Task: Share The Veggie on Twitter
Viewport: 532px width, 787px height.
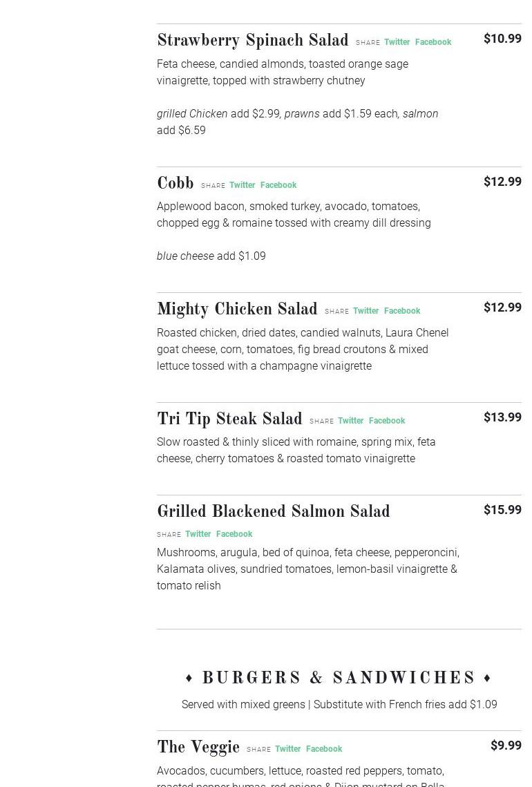Action: click(287, 749)
